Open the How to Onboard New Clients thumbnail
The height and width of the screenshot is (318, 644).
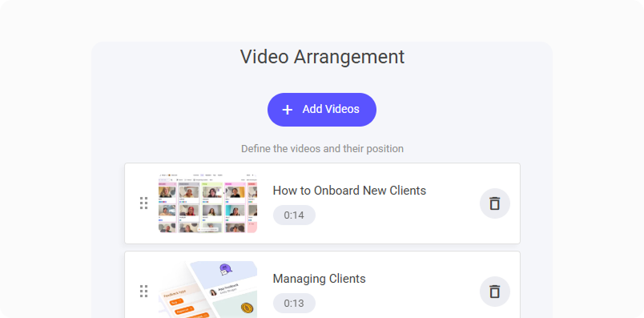point(207,203)
